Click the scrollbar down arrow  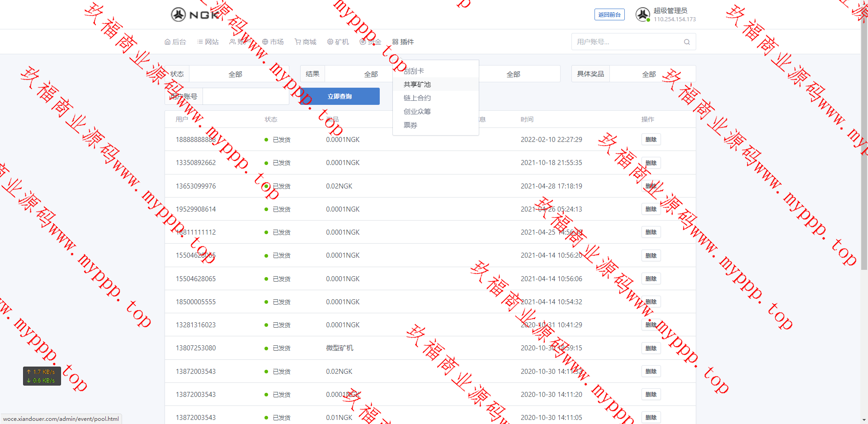864,420
